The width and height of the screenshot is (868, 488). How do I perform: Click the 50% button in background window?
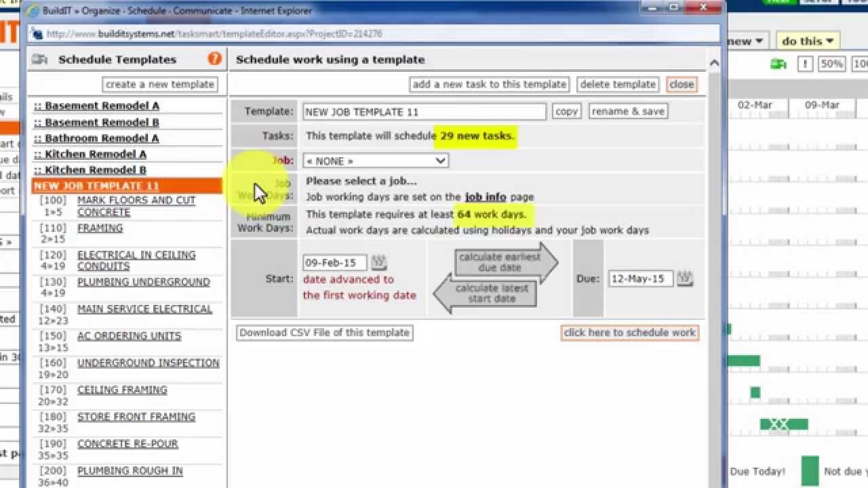click(831, 64)
